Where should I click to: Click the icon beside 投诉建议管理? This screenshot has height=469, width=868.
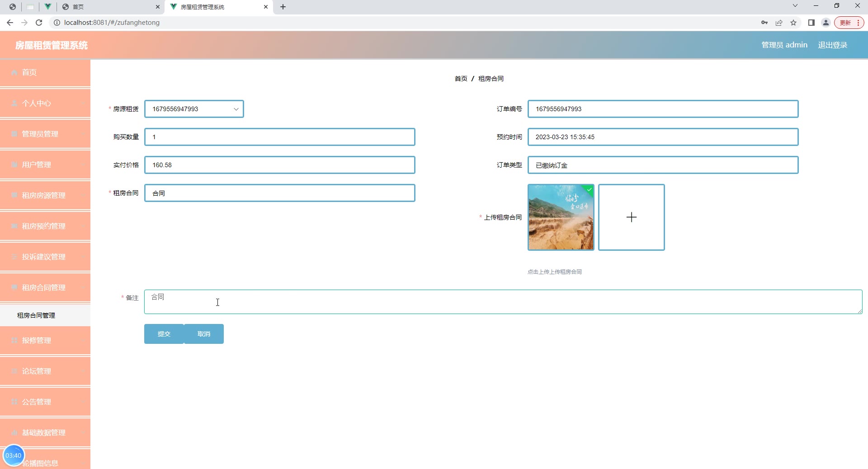click(x=14, y=257)
